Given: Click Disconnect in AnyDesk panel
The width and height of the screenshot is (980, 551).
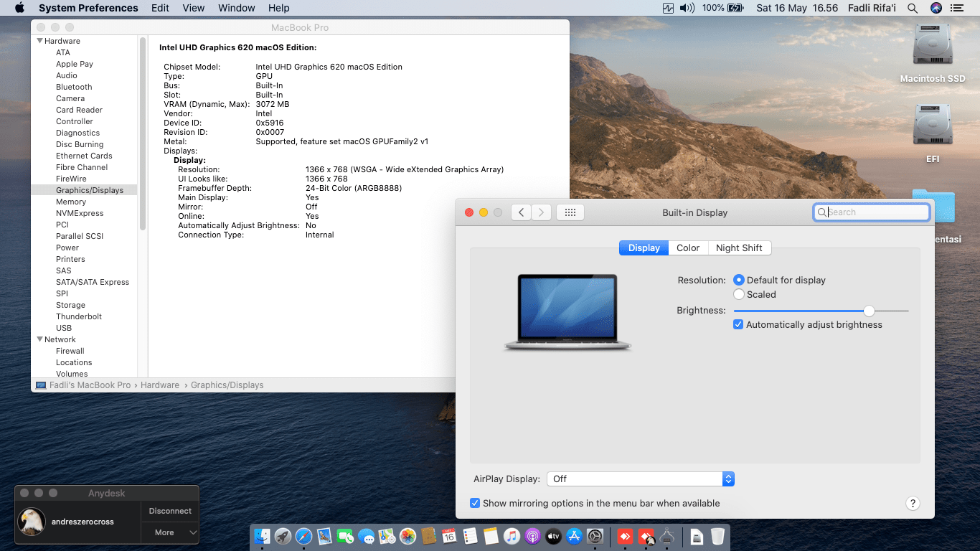Looking at the screenshot, I should click(x=170, y=511).
